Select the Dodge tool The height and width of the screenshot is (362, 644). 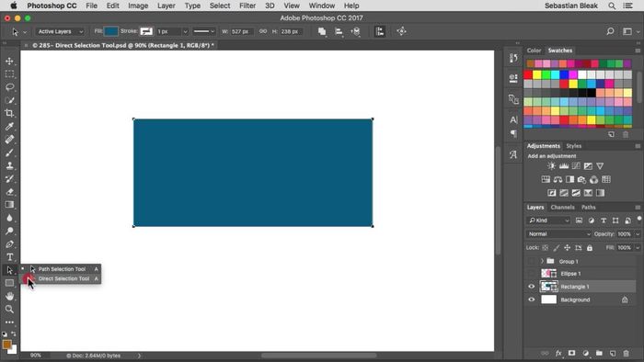(9, 231)
